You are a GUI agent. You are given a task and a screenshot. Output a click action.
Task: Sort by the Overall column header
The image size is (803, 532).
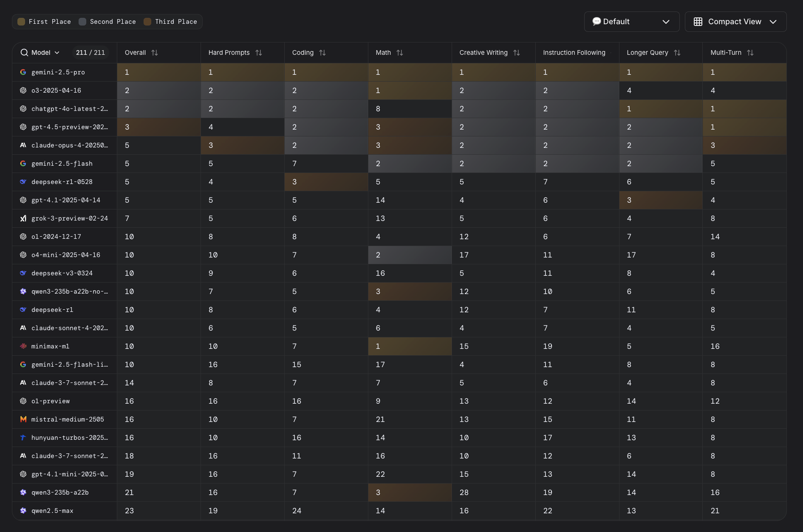(x=135, y=53)
